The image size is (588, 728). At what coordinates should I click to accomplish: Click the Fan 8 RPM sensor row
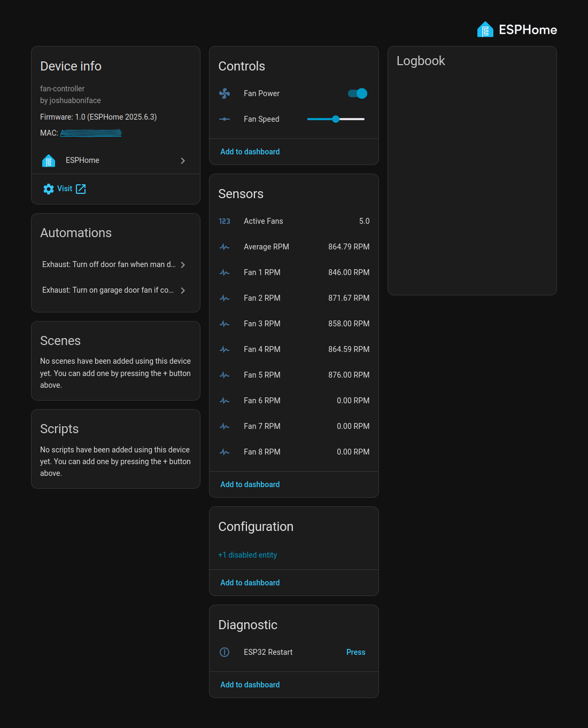294,452
